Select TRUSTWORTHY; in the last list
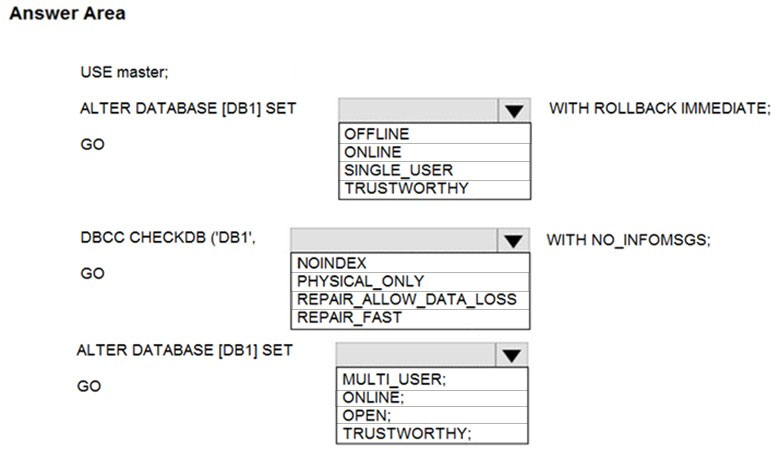This screenshot has width=779, height=457. click(406, 433)
